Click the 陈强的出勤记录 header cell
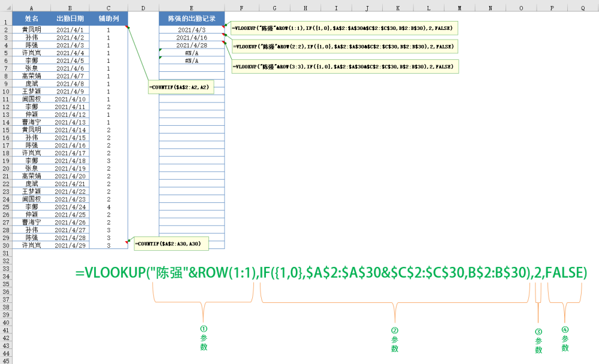599x364 pixels. (x=192, y=19)
